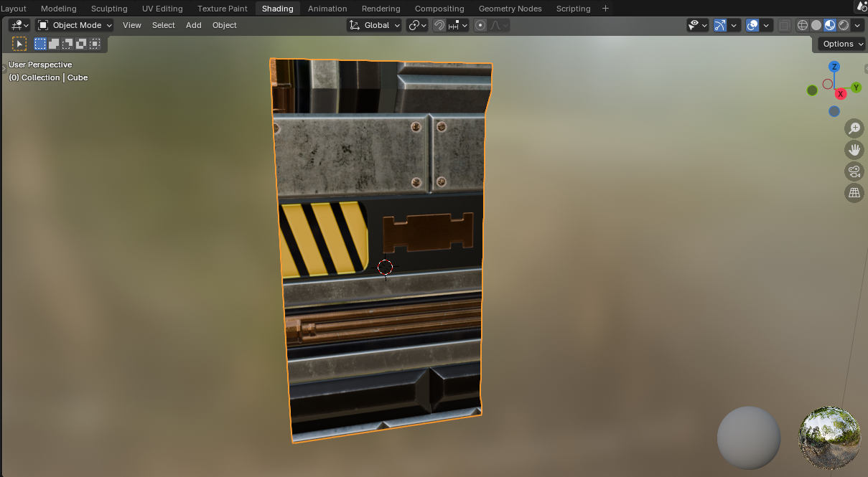Click the negative Z blue dot on gizmo
This screenshot has width=868, height=477.
tap(834, 111)
